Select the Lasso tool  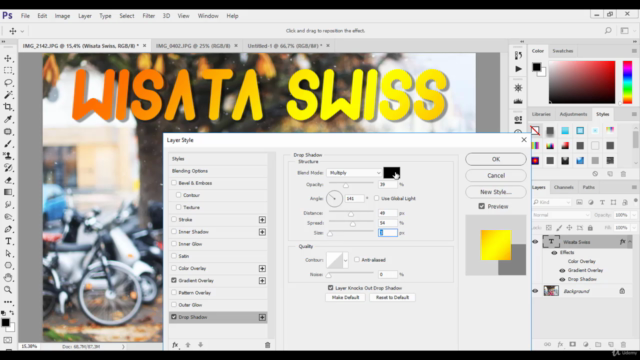tap(8, 83)
